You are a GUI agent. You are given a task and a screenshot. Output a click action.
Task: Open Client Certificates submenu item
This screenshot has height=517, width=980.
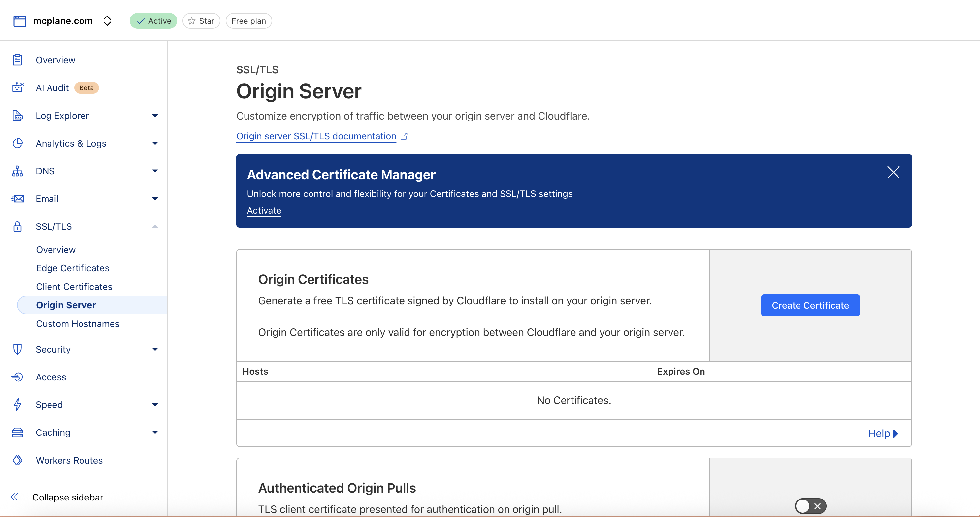(74, 287)
